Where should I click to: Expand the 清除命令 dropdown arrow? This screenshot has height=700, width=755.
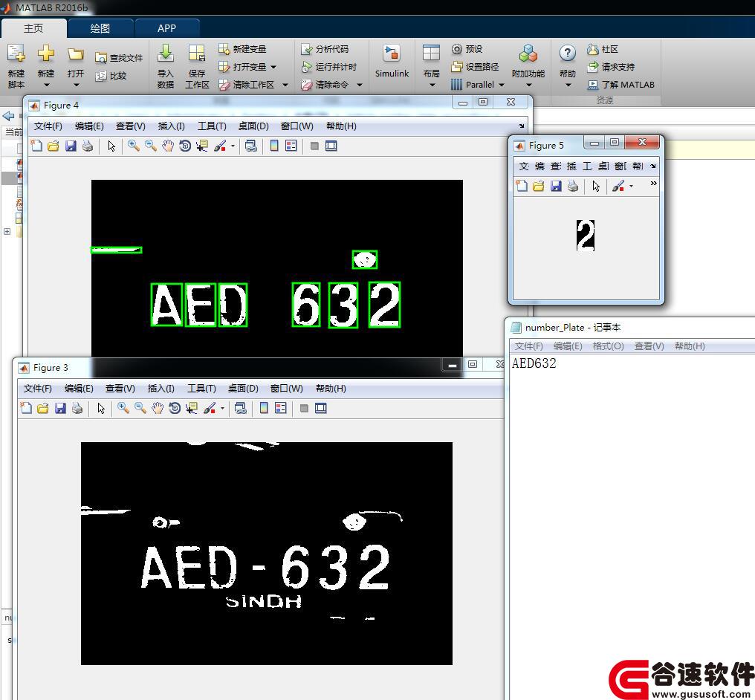pos(359,85)
